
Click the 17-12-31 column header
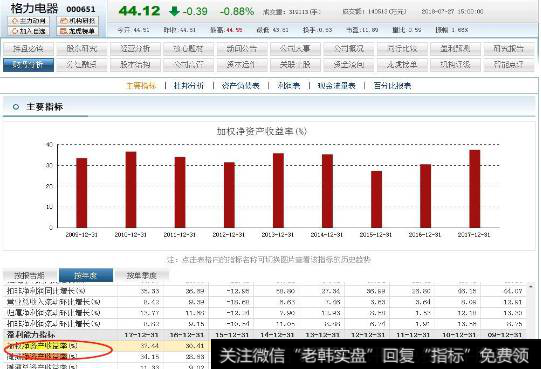[141, 335]
